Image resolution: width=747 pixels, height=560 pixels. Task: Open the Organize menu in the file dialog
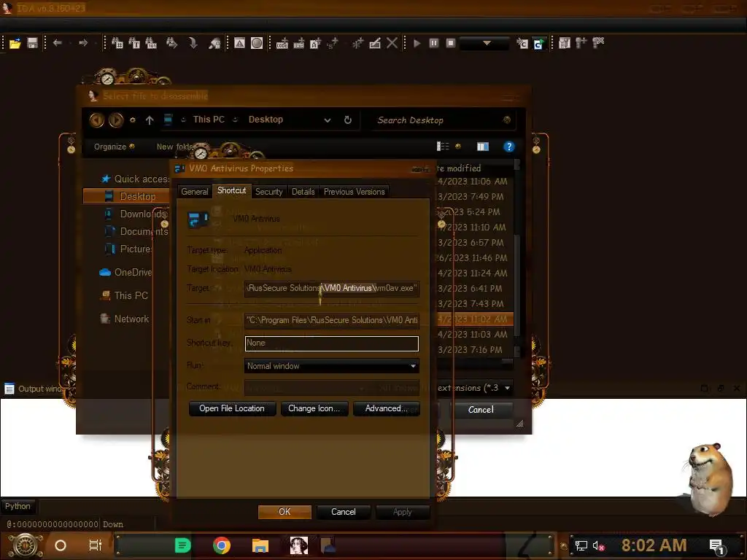pos(114,147)
